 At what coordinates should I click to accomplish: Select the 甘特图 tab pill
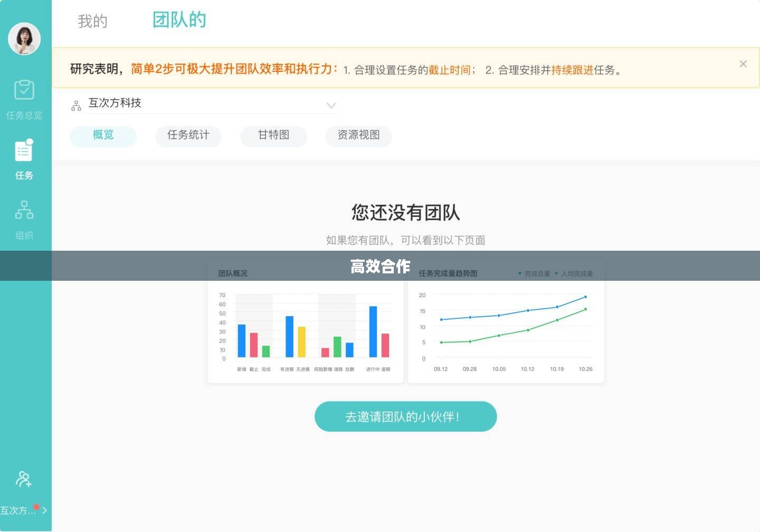click(x=273, y=136)
